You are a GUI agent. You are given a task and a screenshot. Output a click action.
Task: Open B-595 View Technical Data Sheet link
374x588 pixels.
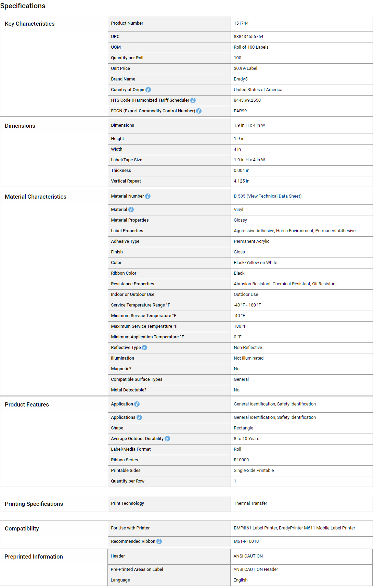coord(268,196)
